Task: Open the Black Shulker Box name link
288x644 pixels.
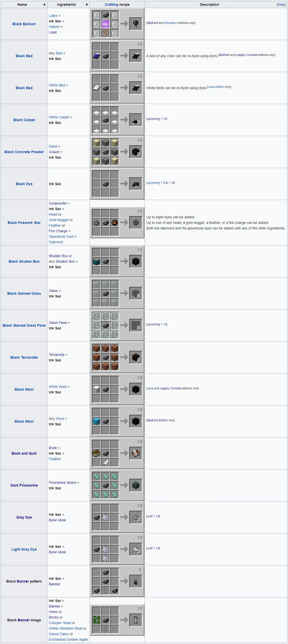Action: (24, 261)
